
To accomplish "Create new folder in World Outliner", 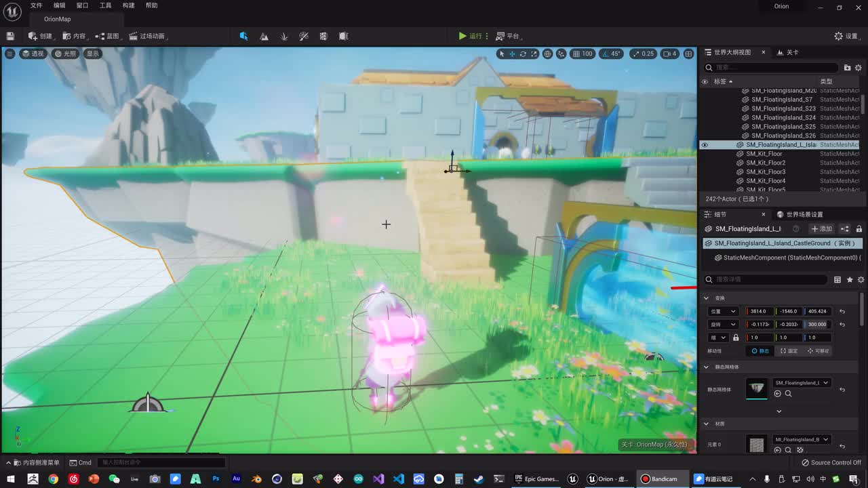I will pos(847,68).
